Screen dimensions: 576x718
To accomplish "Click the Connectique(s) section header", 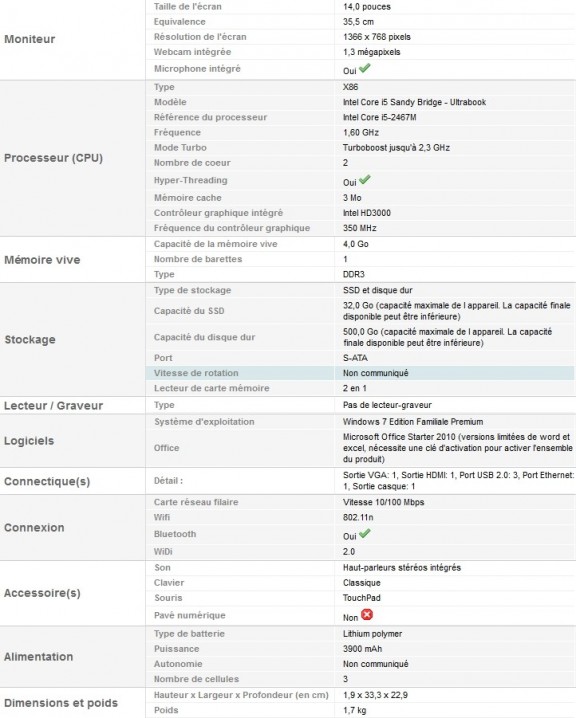I will coord(47,481).
